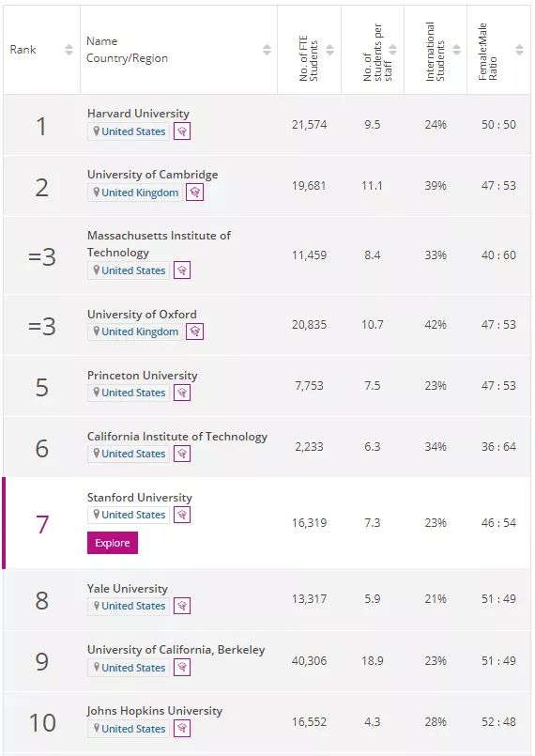Sort by International Students column arrows

[x=456, y=50]
